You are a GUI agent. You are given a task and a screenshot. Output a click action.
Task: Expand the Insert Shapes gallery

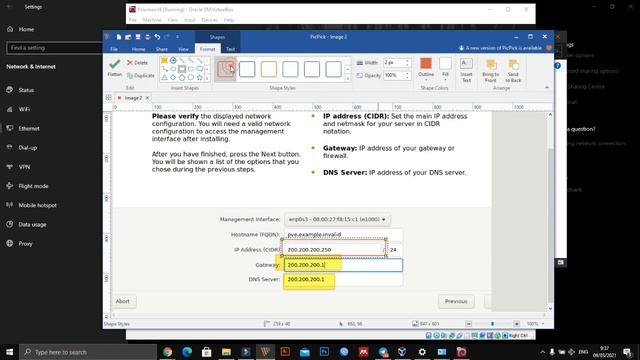click(207, 78)
